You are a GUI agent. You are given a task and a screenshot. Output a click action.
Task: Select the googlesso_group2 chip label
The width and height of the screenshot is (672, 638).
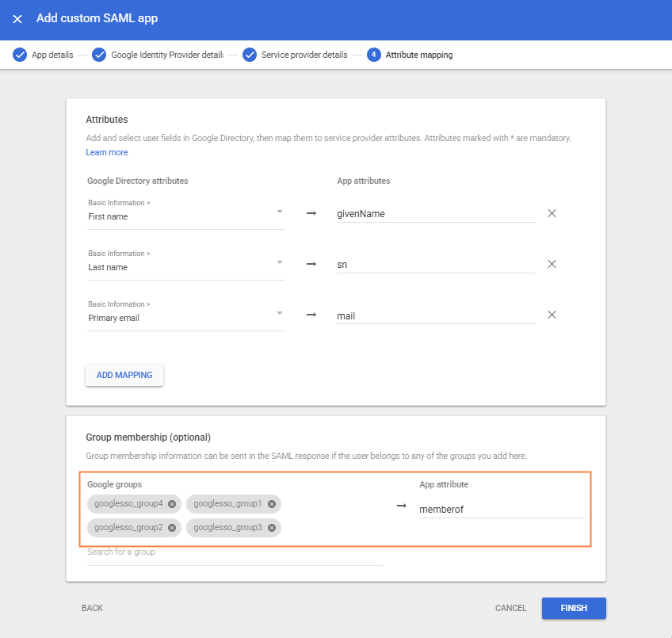tap(128, 527)
